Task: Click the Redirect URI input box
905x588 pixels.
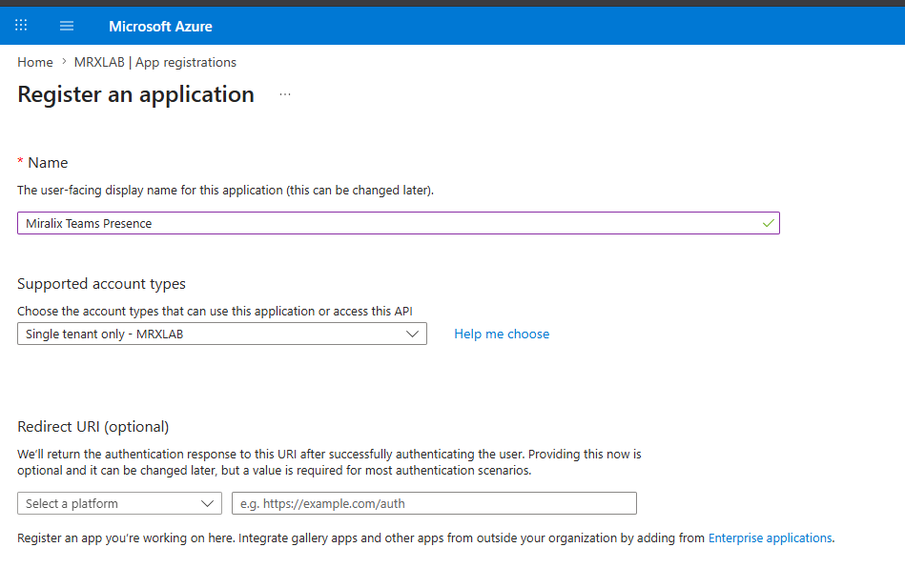Action: (434, 503)
